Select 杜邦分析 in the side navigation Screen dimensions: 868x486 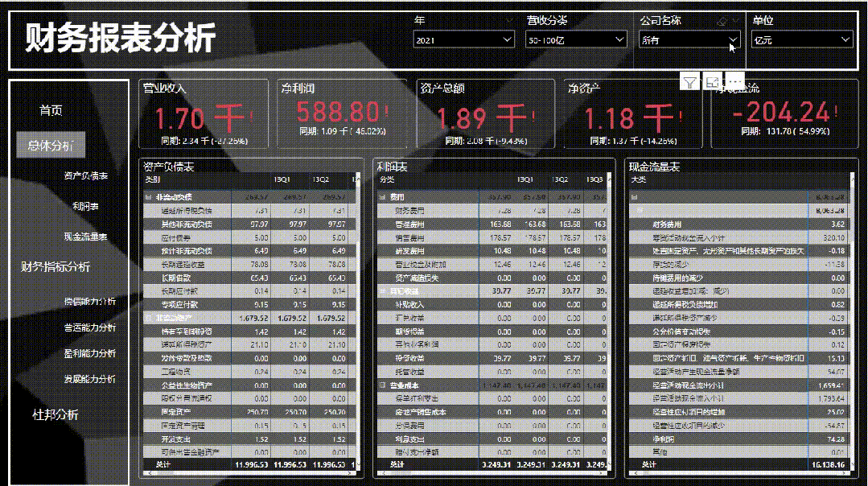(56, 414)
